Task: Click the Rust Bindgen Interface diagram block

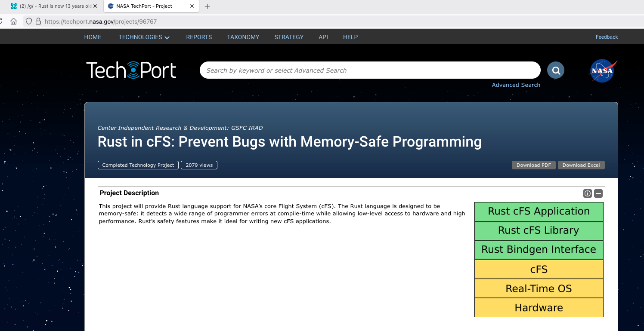Action: tap(539, 250)
